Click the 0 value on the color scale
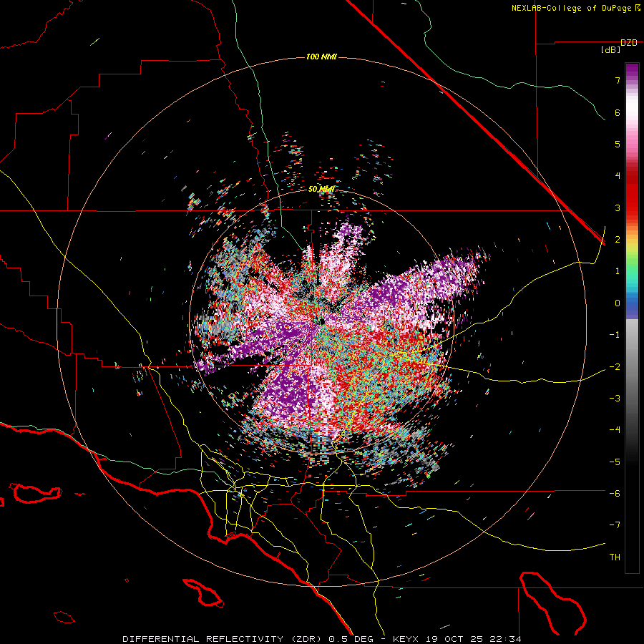The width and height of the screenshot is (644, 644). point(618,303)
